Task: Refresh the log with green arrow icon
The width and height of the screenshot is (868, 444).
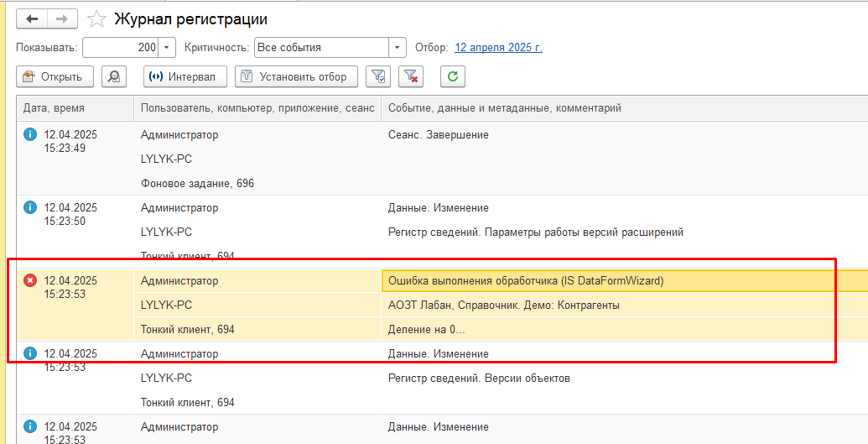Action: click(453, 76)
